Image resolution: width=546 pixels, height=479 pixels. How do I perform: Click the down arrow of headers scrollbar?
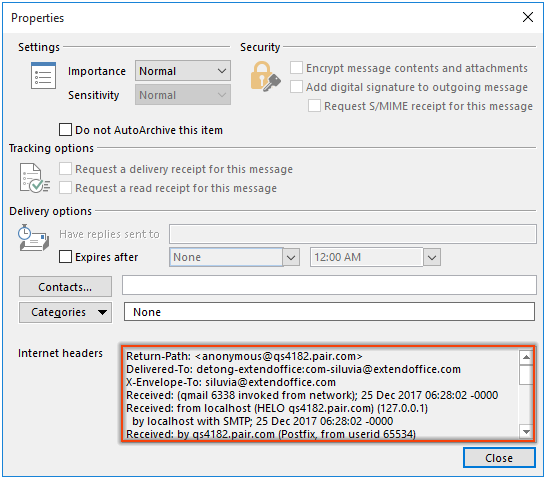pos(526,432)
